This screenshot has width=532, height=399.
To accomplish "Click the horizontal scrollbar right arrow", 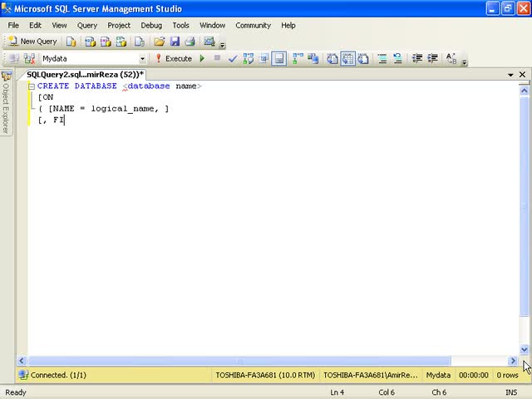I will [x=513, y=361].
